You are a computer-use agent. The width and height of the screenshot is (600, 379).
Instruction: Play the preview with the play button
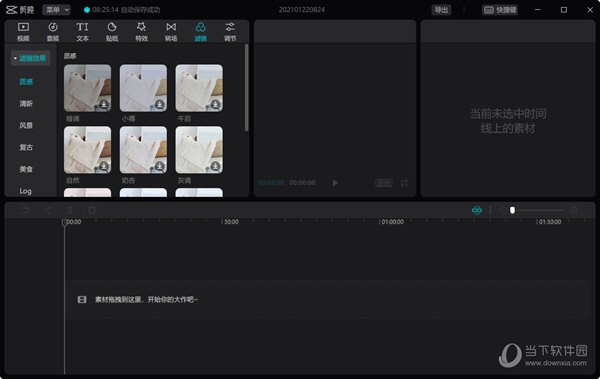pos(335,183)
